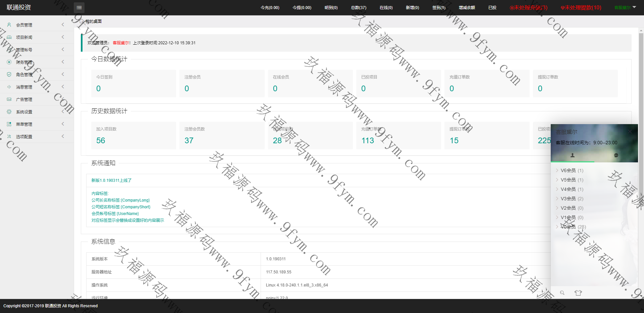Expand the V0会员 group list
Viewport: 644px width, 313px height.
[568, 227]
